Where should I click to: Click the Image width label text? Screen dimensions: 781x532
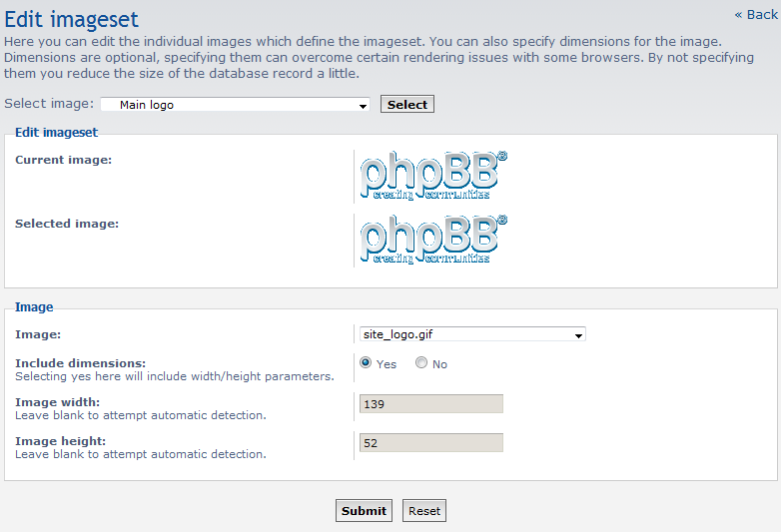tap(57, 402)
